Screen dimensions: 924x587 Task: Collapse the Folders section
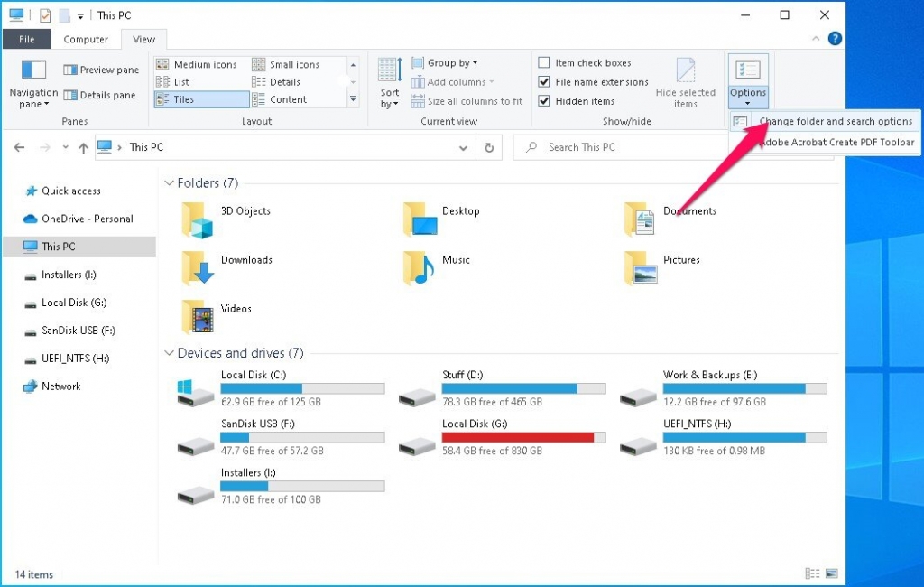pos(170,182)
